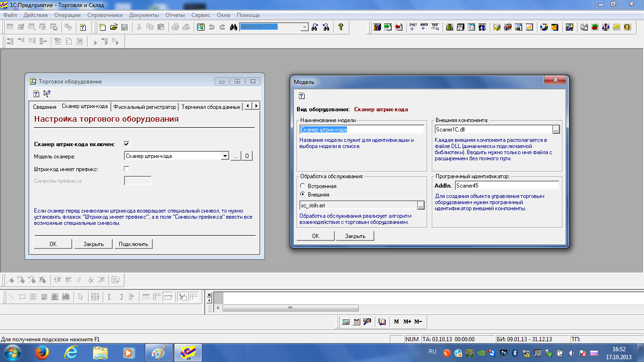
Task: Click the yellow question mark Help icon
Action: 341,27
